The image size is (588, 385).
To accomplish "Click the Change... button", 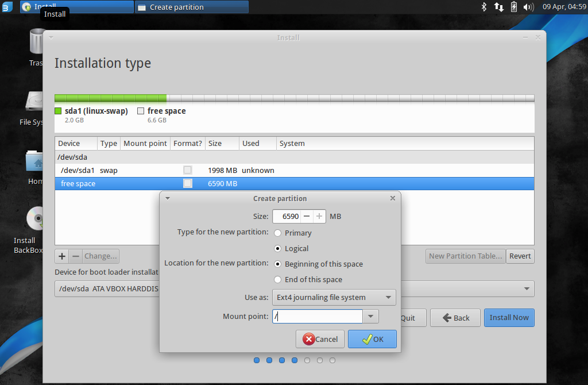I will coord(100,256).
